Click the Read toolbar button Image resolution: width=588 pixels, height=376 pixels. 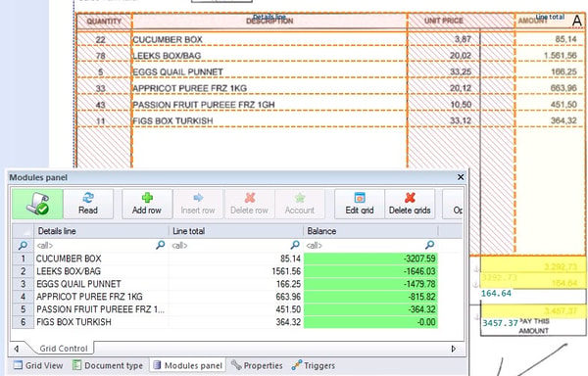tap(88, 204)
